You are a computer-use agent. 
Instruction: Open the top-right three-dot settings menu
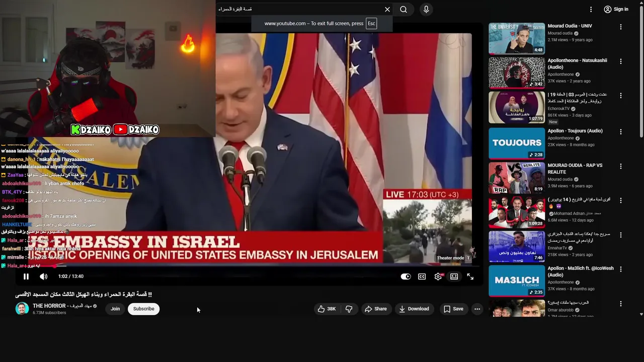point(591,9)
